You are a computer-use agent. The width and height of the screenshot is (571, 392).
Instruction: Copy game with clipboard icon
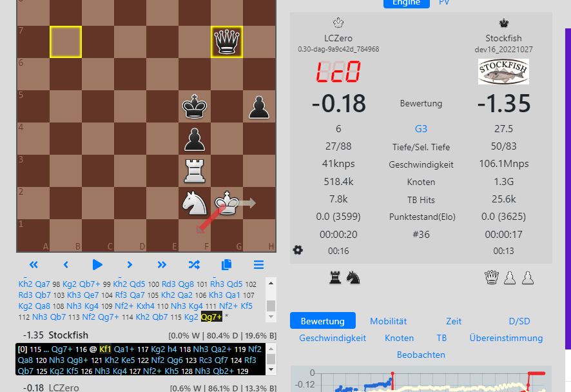(x=226, y=264)
